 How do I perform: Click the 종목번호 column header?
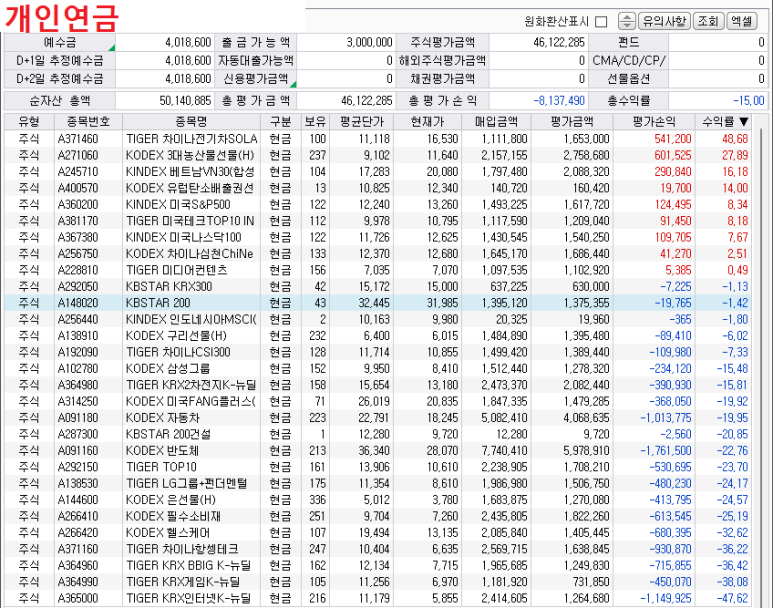[x=88, y=121]
